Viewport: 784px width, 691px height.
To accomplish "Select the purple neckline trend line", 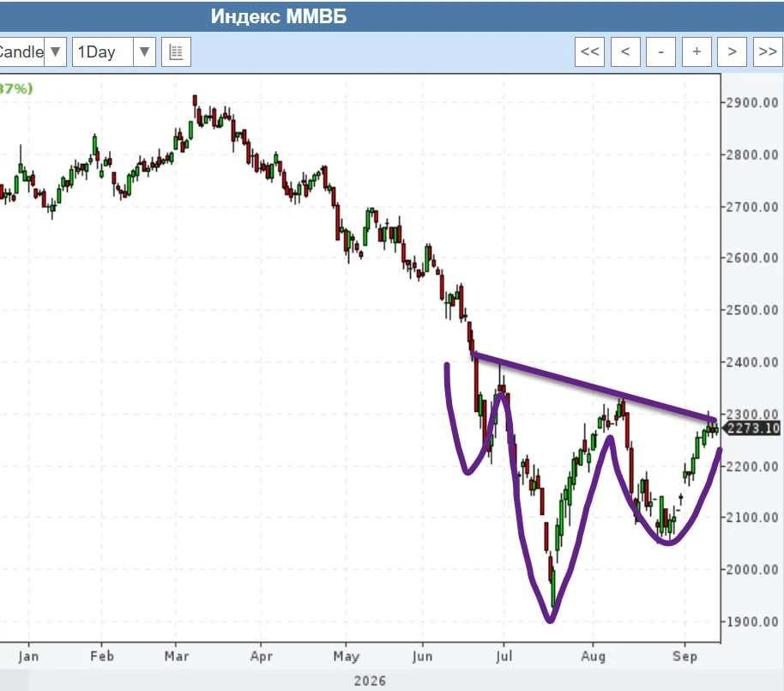I will [594, 387].
